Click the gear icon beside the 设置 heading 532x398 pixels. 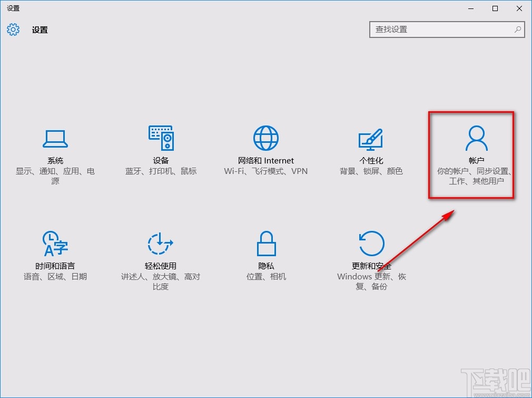(13, 30)
